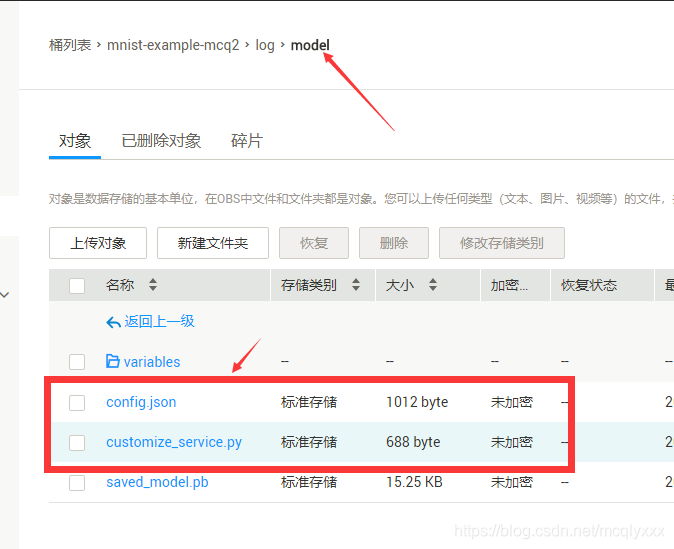
Task: Switch to the 已删除对象 tab
Action: (x=161, y=141)
